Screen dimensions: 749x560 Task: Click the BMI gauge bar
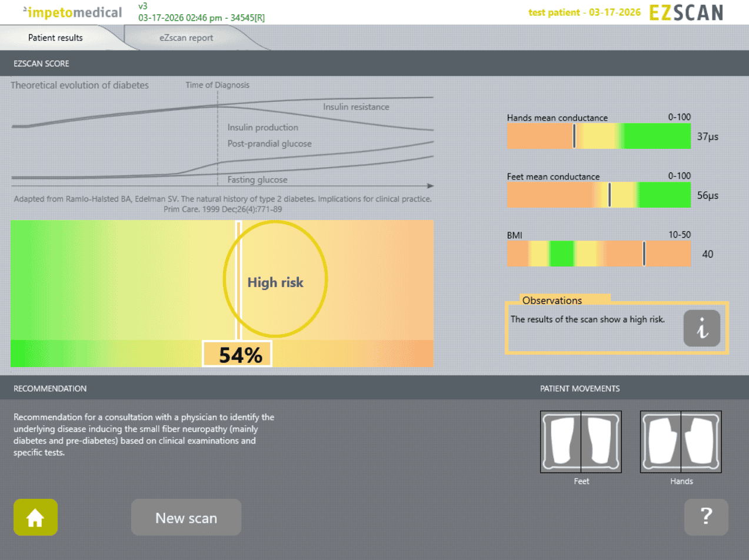coord(598,254)
